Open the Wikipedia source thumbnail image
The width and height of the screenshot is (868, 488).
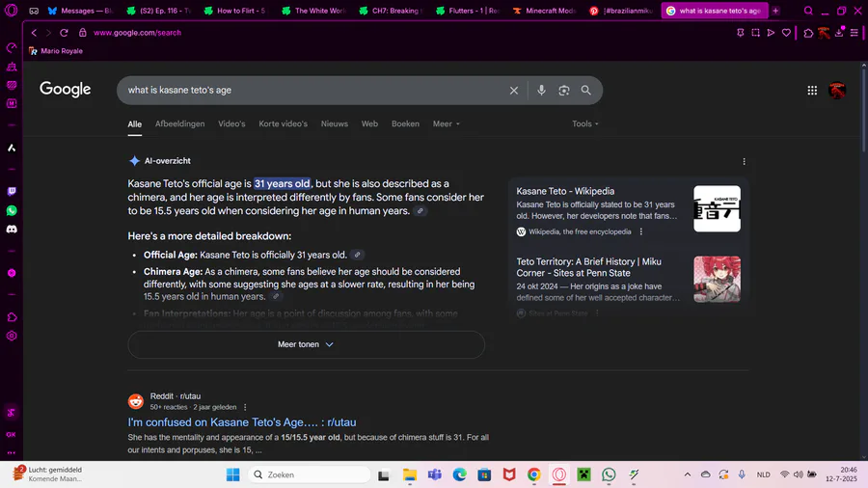point(717,208)
